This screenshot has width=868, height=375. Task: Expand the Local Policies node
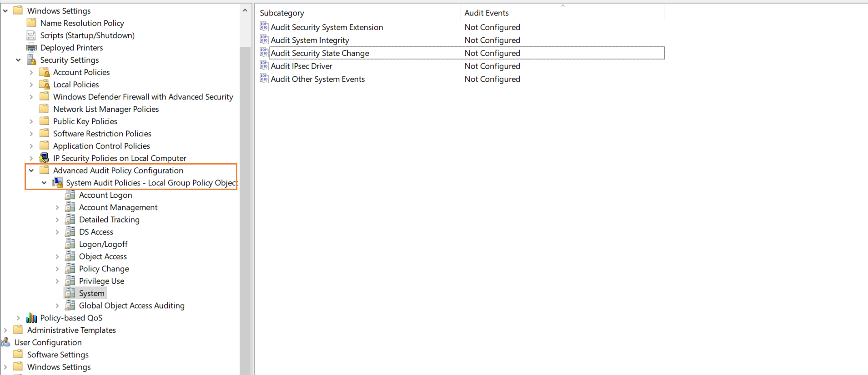(x=31, y=85)
